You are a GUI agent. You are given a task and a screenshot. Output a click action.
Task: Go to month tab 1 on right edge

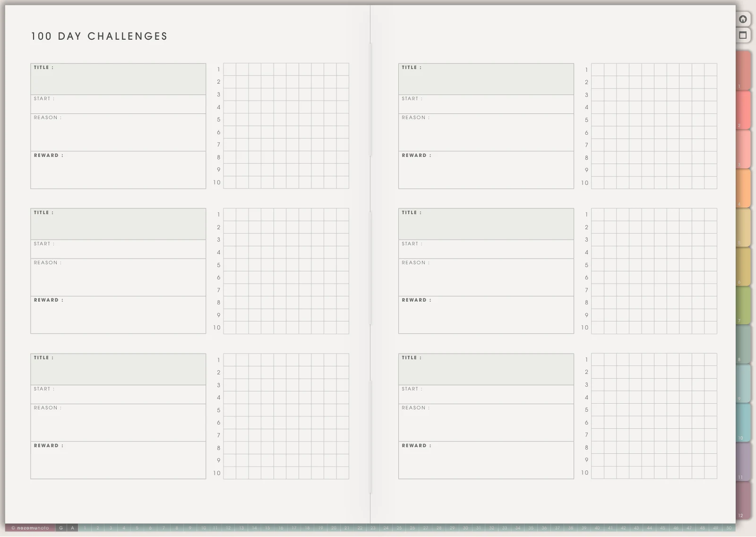pyautogui.click(x=743, y=70)
